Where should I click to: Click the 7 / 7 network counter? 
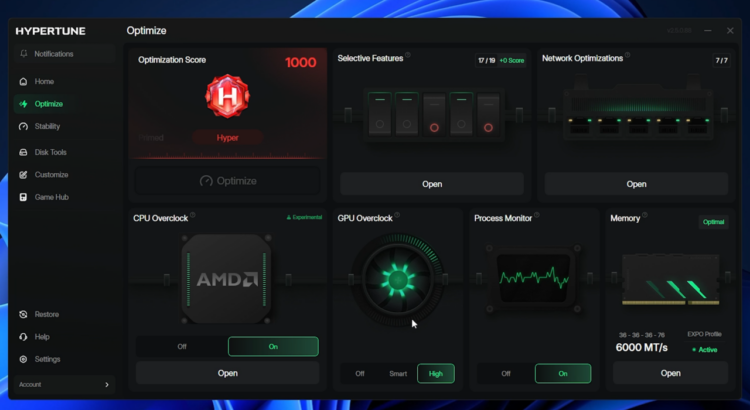coord(721,61)
